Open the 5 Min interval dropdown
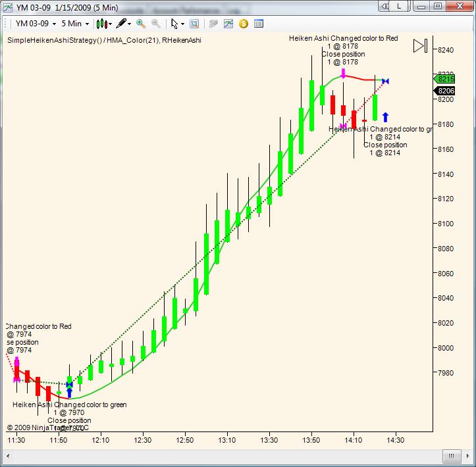The image size is (476, 467). click(x=75, y=24)
